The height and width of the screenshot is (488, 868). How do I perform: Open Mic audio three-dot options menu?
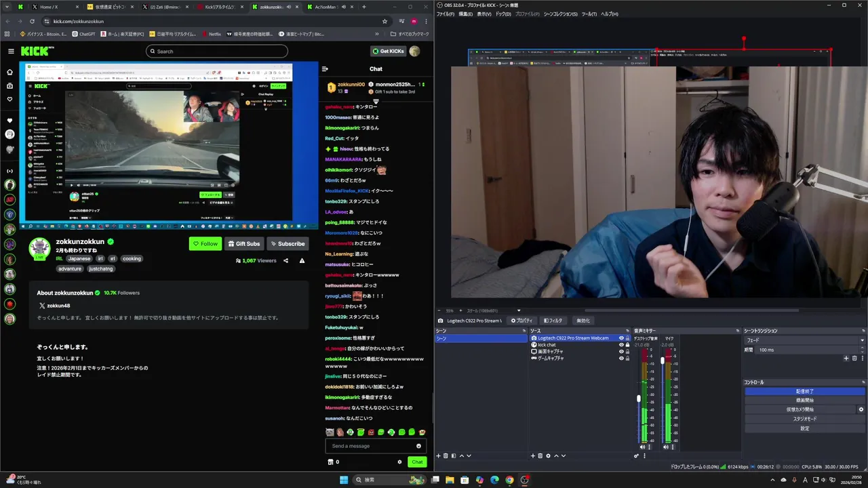point(672,447)
